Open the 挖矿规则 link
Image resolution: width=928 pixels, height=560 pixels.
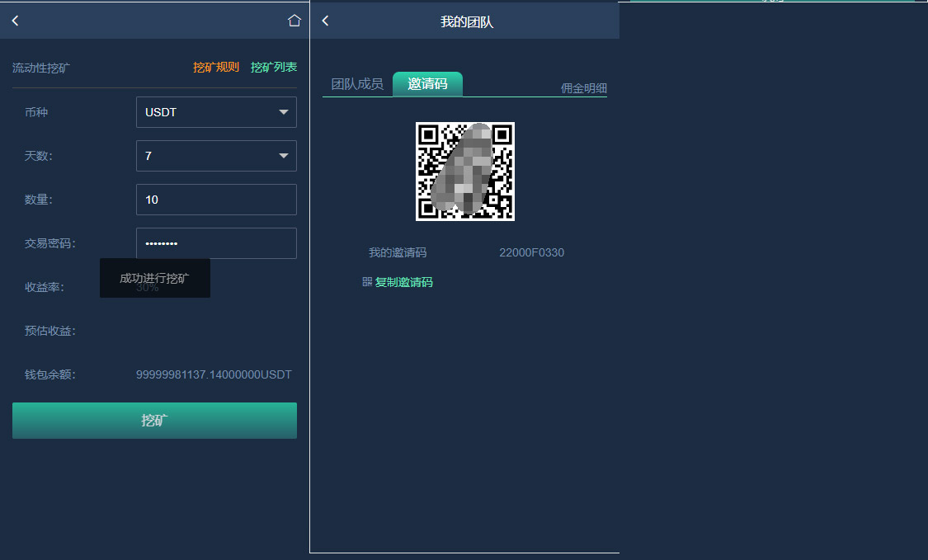pyautogui.click(x=216, y=68)
